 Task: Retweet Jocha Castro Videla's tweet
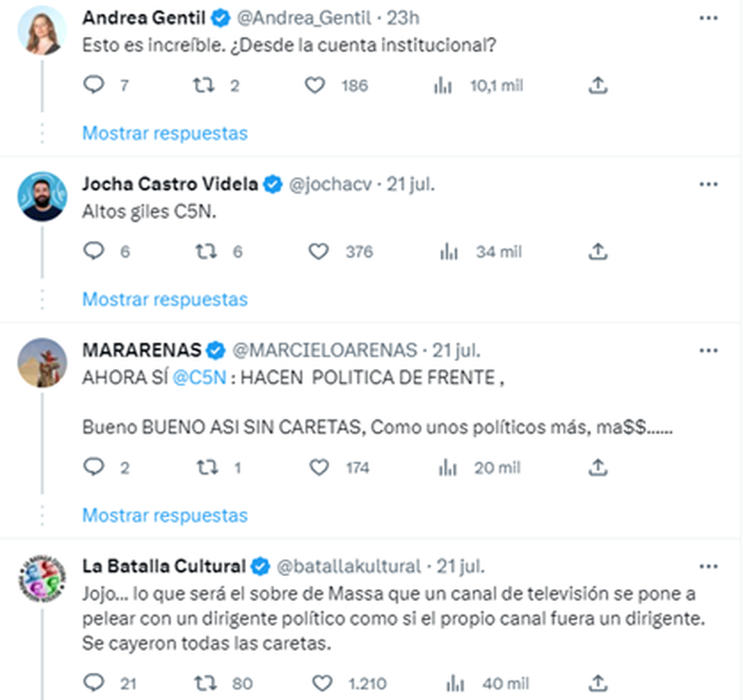click(x=205, y=252)
